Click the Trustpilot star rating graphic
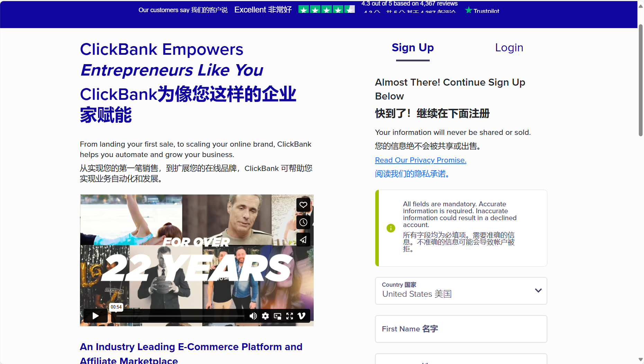This screenshot has width=644, height=364. point(327,9)
